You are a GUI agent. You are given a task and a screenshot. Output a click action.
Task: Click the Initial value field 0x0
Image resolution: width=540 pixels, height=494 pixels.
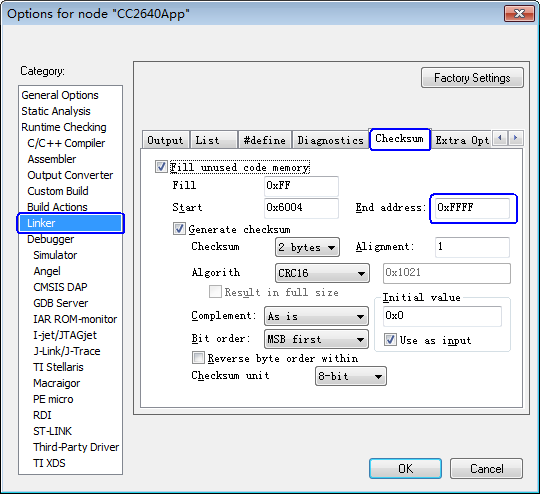(x=442, y=316)
